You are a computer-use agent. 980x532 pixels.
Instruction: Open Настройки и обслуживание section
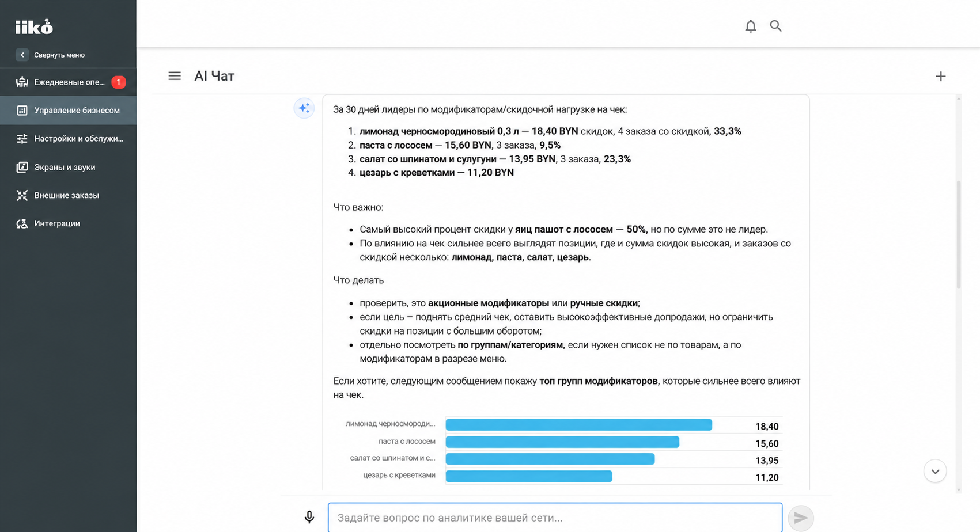pyautogui.click(x=68, y=138)
